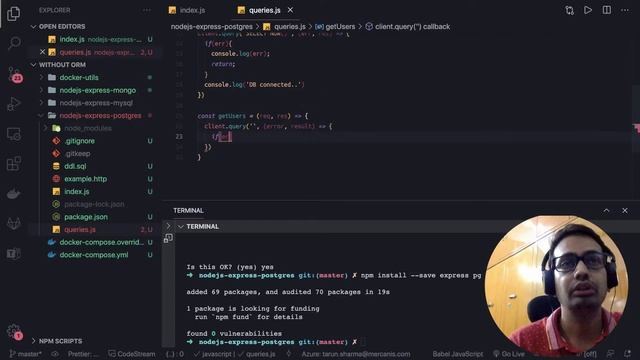Click the javascript status bar item
The image size is (640, 360).
point(212,354)
